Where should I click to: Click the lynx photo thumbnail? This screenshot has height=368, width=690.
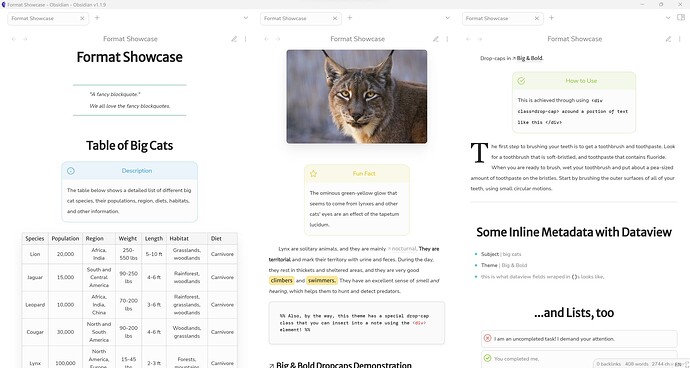coord(356,96)
